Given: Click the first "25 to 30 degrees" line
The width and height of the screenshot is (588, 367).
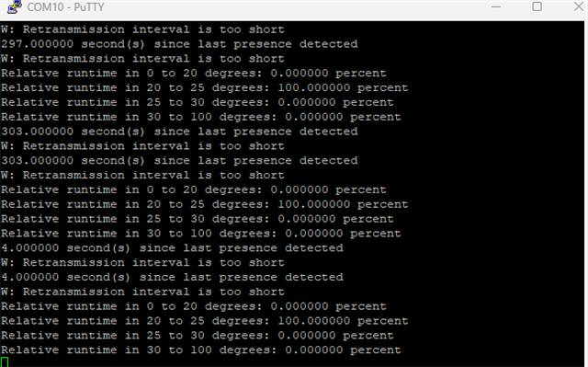Looking at the screenshot, I should coord(198,102).
